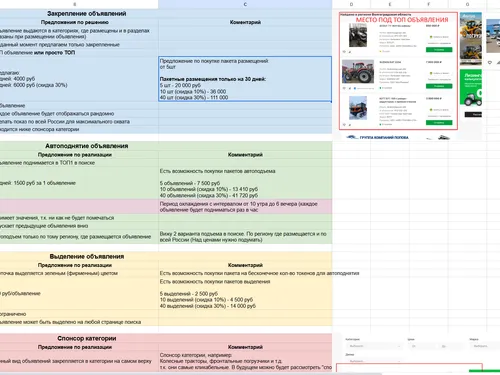Click the 'Группа компаний Попова' logo
The height and width of the screenshot is (375, 500).
tap(377, 137)
